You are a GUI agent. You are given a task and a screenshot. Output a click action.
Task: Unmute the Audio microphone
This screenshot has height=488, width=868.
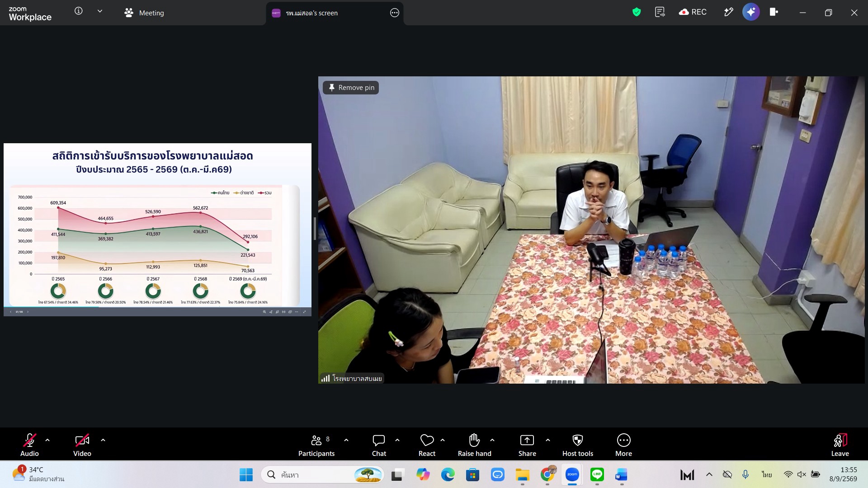click(29, 446)
